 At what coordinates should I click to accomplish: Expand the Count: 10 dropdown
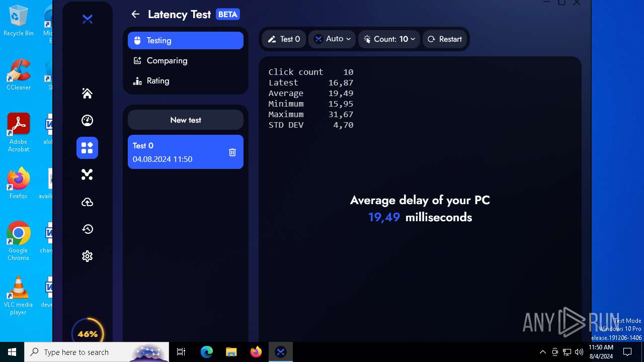tap(389, 39)
